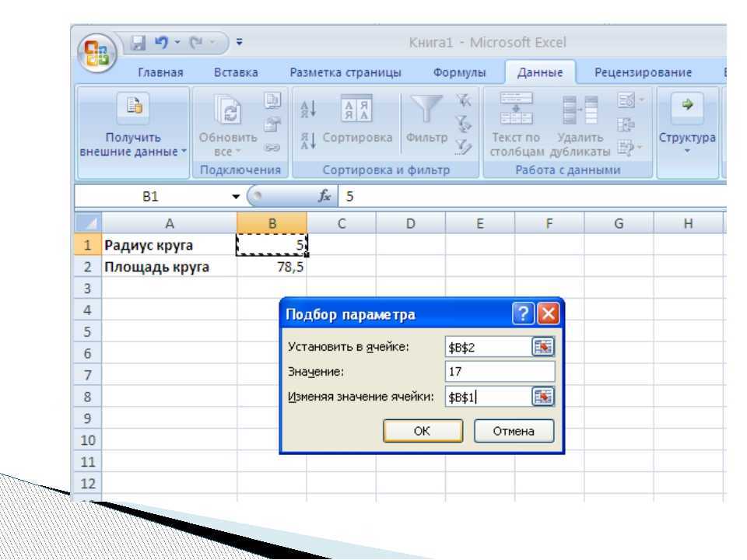Select the Данные tab
The width and height of the screenshot is (747, 560).
(540, 72)
